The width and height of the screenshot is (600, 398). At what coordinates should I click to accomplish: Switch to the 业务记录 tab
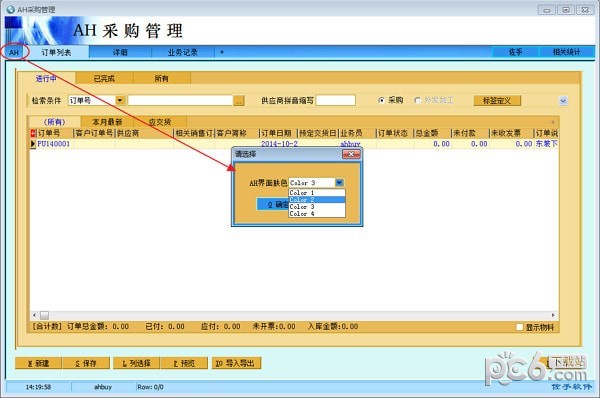click(x=183, y=52)
